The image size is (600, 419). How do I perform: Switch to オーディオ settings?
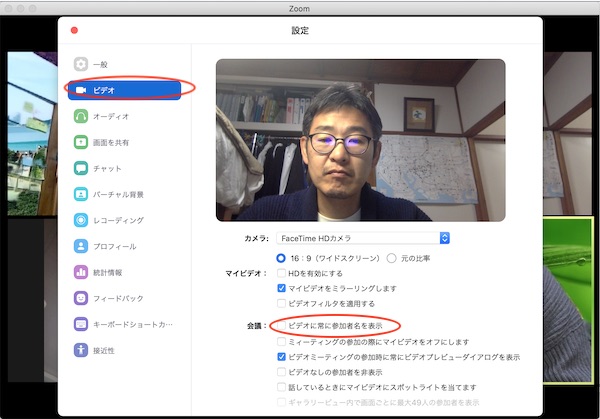coord(111,116)
